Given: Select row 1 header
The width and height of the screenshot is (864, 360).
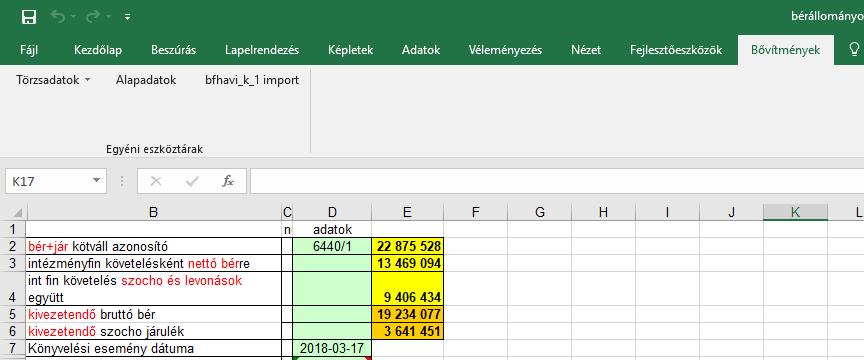Looking at the screenshot, I should pyautogui.click(x=13, y=229).
